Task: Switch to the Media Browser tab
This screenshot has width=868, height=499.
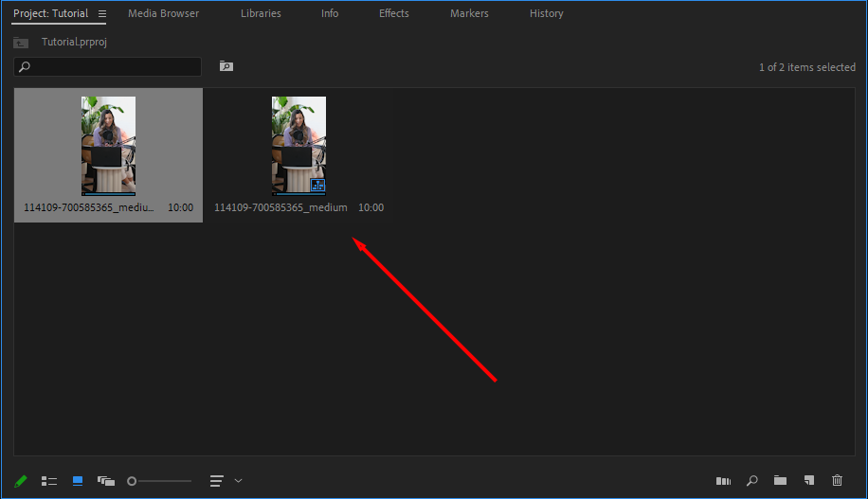Action: click(x=163, y=13)
